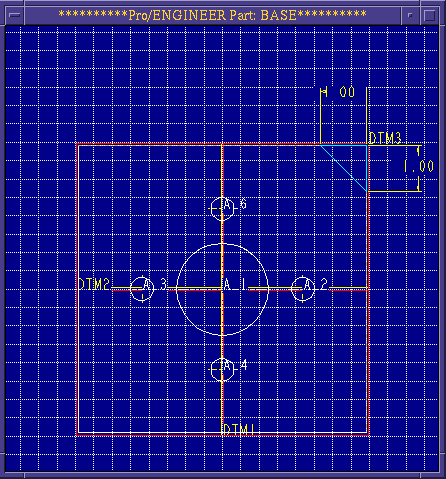
Task: Click the minimize button in title bar
Action: 410,15
